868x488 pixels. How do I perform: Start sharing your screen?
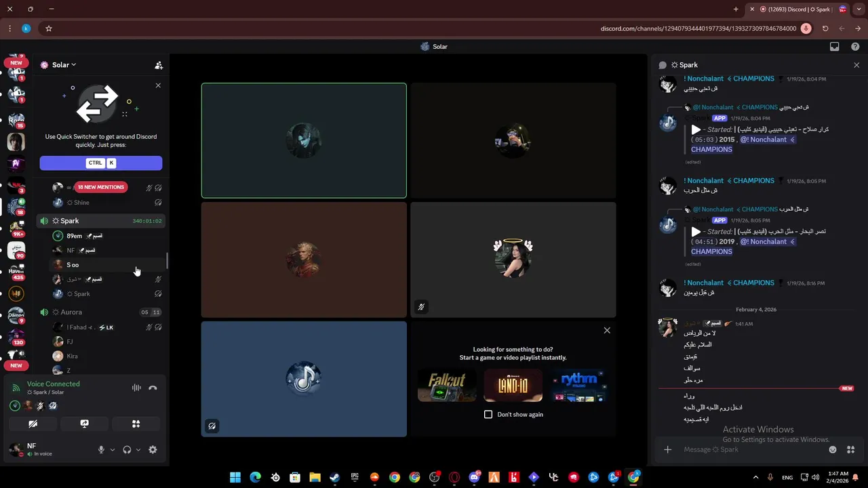pos(84,424)
